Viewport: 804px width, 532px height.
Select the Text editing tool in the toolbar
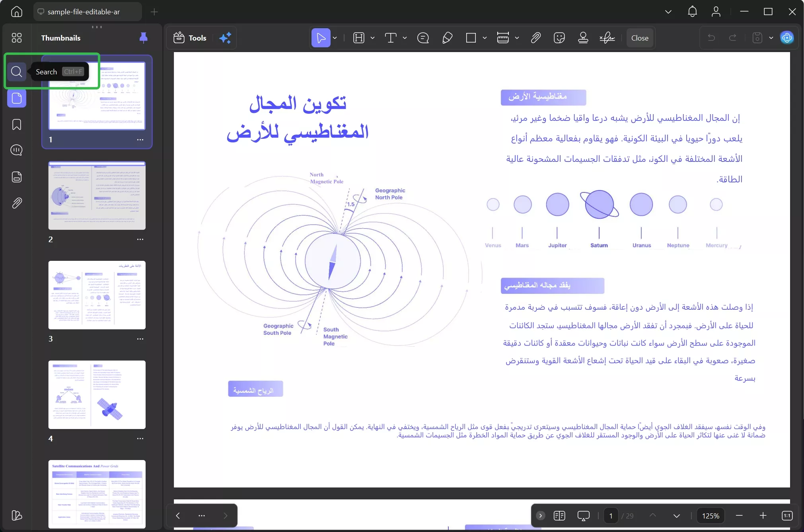point(391,38)
